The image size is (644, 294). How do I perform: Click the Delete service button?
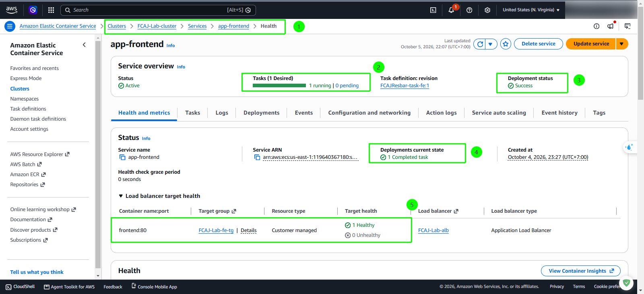click(x=539, y=44)
